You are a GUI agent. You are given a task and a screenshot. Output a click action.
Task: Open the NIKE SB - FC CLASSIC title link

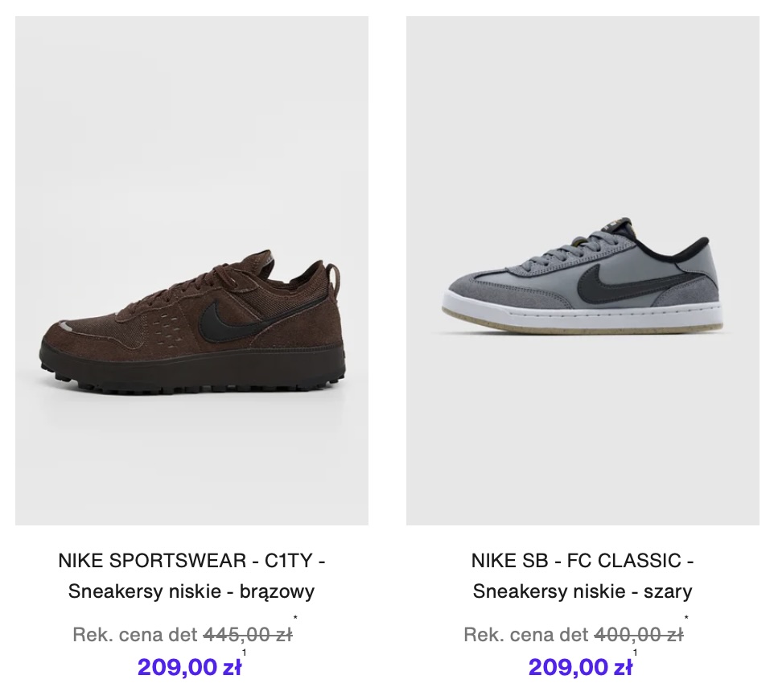tap(583, 561)
